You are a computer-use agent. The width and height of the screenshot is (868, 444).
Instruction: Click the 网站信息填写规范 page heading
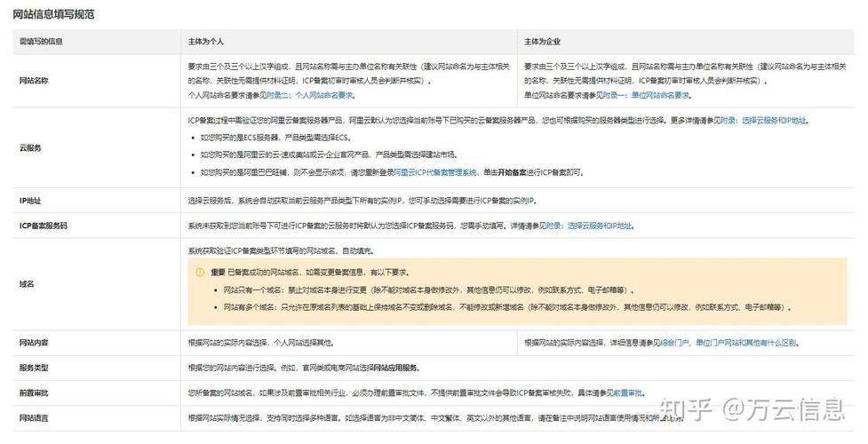[53, 14]
